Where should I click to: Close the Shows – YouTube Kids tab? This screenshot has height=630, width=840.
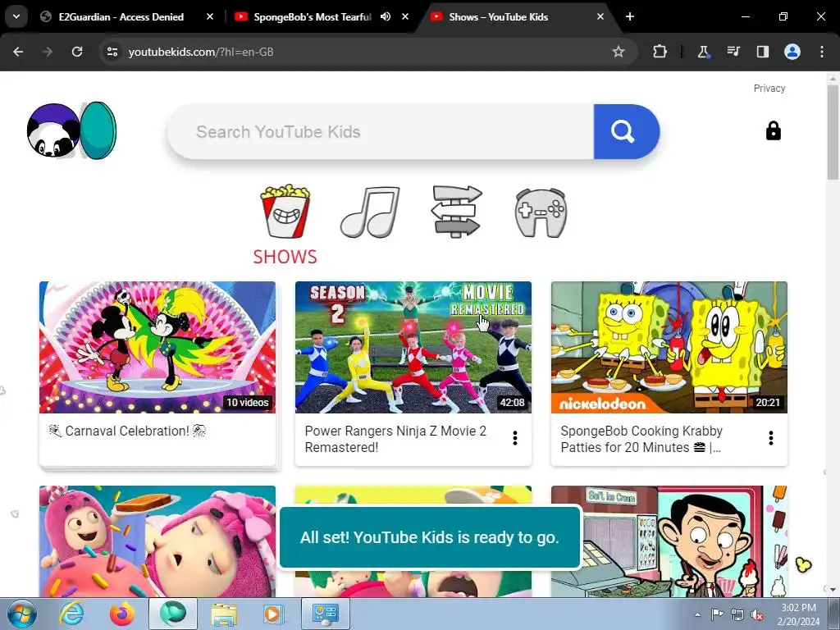click(600, 16)
